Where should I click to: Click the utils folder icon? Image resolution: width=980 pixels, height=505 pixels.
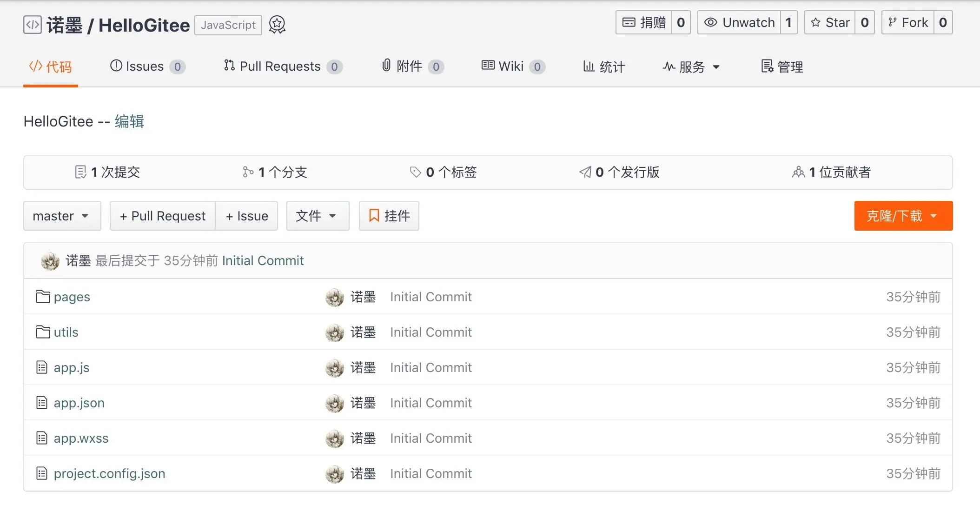click(x=43, y=332)
